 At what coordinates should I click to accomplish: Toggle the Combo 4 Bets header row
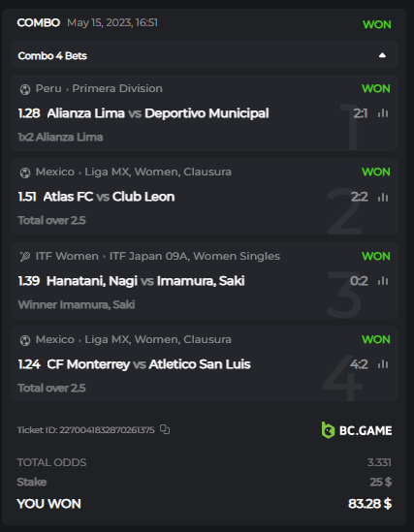coord(205,54)
